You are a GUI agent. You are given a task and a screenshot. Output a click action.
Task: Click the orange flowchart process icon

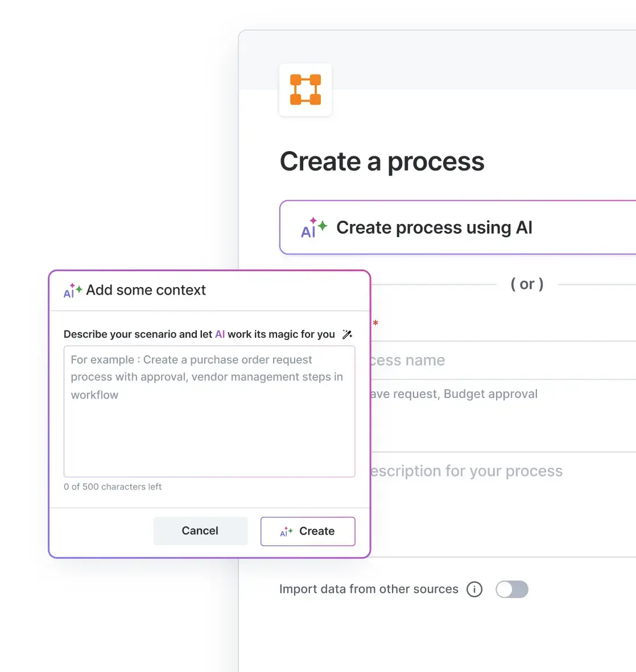305,90
